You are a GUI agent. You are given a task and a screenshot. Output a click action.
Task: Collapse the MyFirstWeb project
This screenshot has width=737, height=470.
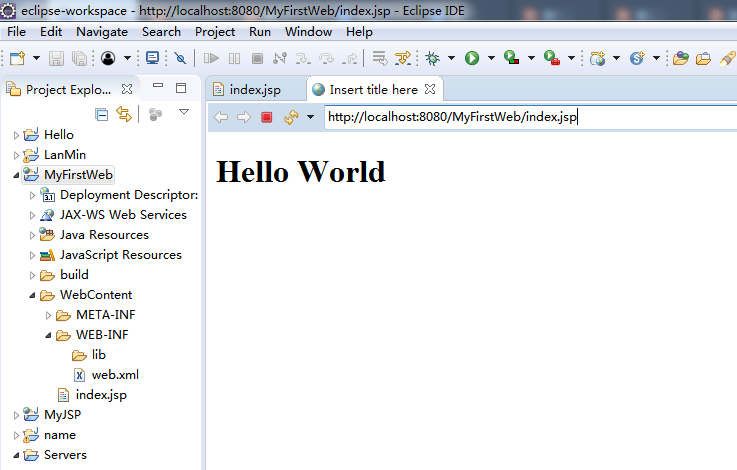[x=16, y=175]
